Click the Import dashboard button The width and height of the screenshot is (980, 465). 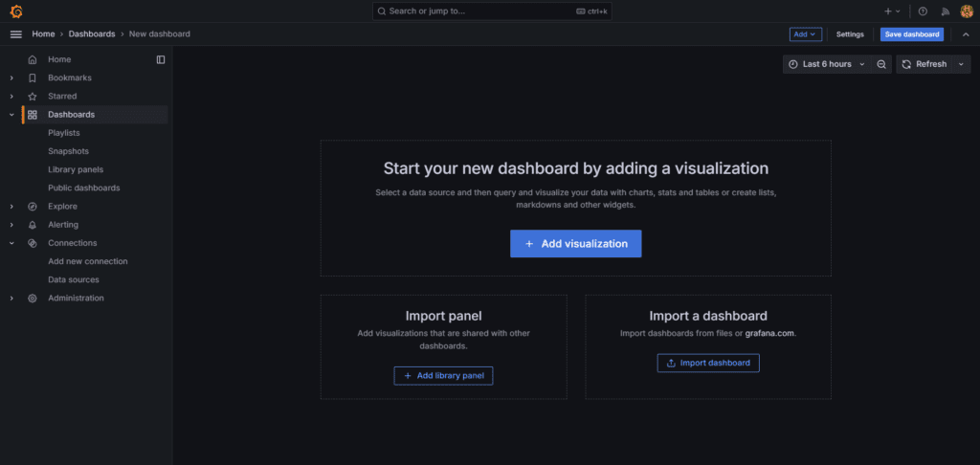[x=708, y=364]
